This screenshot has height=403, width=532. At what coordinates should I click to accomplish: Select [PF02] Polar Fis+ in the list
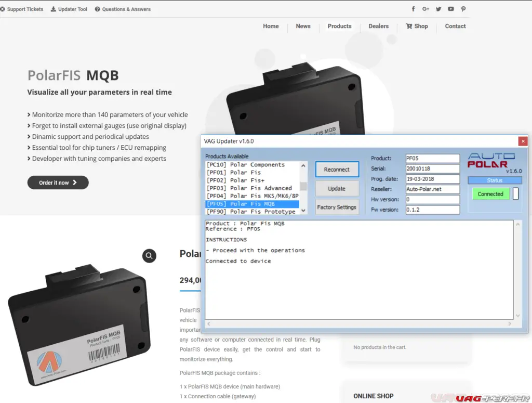point(252,180)
